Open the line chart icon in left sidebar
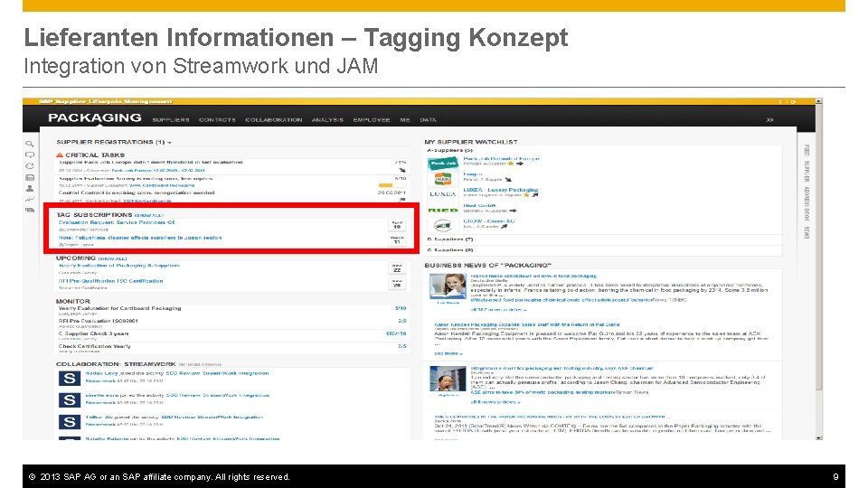Screen dimensions: 868x488 30,199
